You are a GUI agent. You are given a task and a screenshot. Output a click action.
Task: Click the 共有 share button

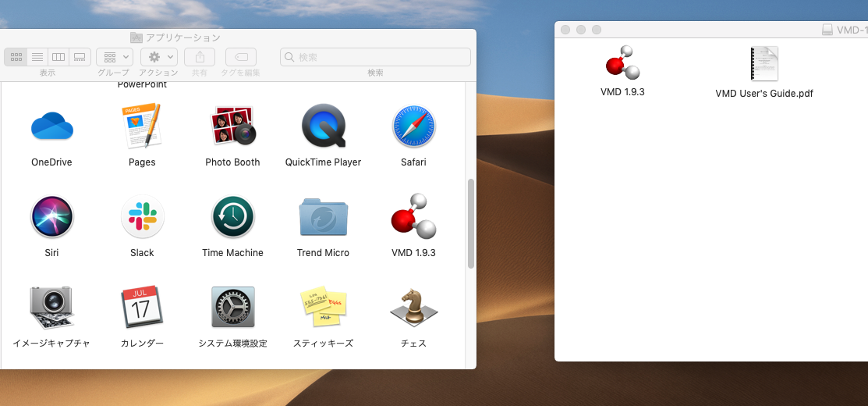[200, 56]
